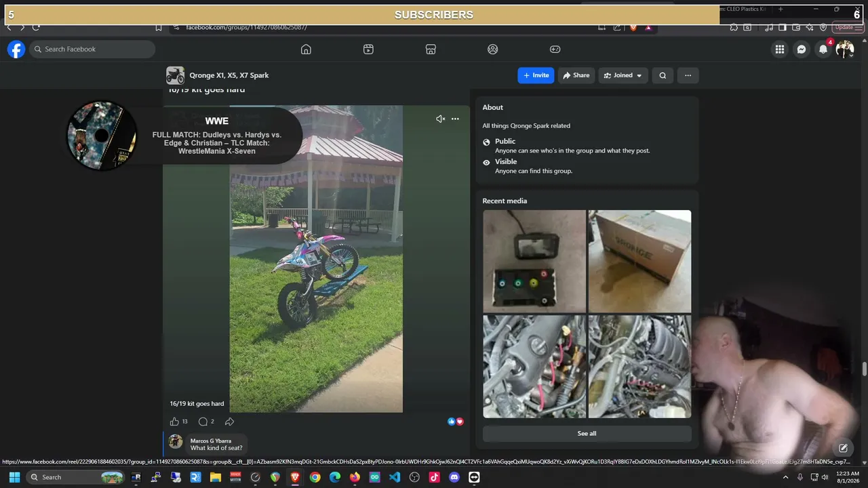Viewport: 868px width, 488px height.
Task: Open the taskbar clock and date
Action: [x=849, y=477]
